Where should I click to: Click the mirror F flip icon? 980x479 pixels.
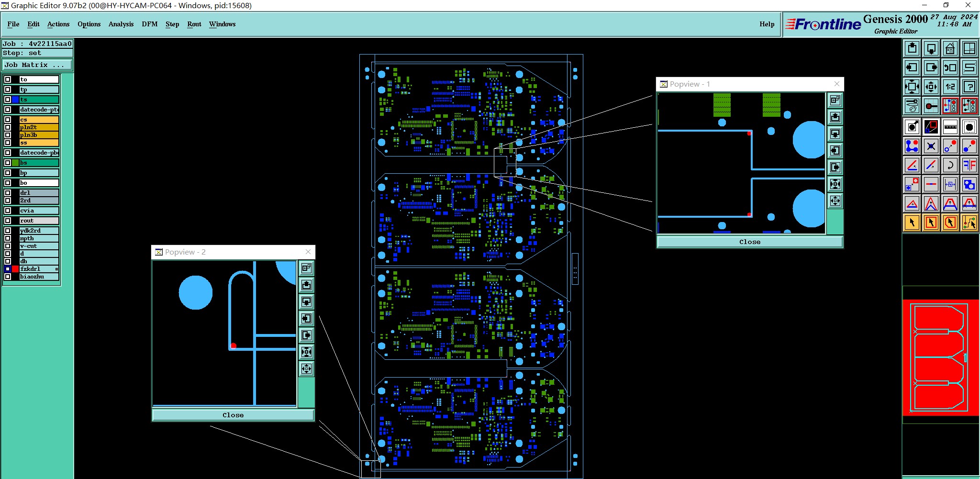pos(969,165)
